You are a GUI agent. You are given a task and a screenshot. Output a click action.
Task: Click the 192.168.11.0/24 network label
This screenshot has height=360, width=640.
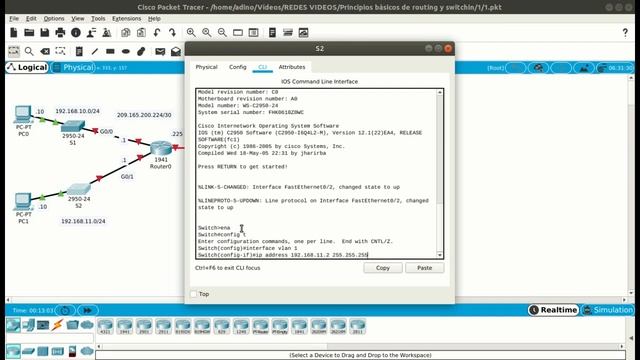[83, 221]
